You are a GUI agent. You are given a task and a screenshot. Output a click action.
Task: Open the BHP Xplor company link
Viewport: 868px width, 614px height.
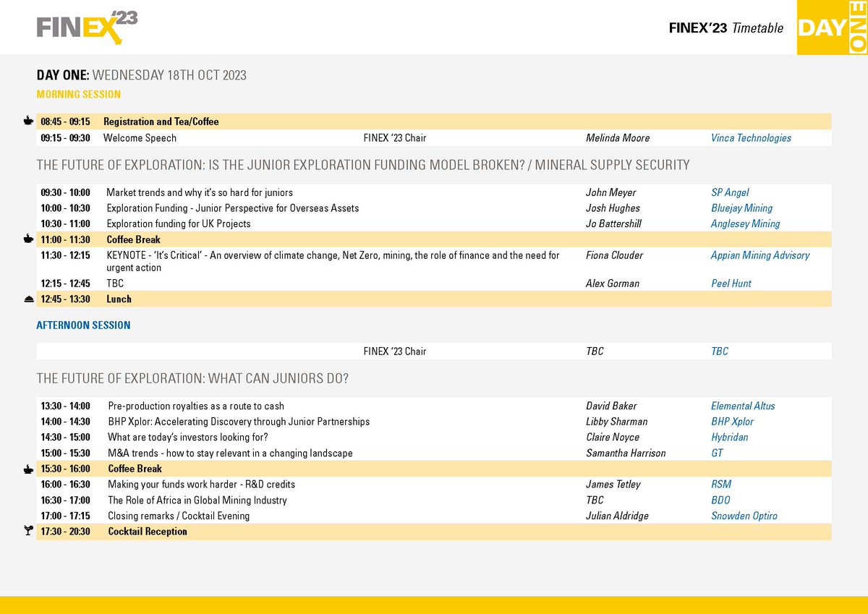click(x=732, y=422)
